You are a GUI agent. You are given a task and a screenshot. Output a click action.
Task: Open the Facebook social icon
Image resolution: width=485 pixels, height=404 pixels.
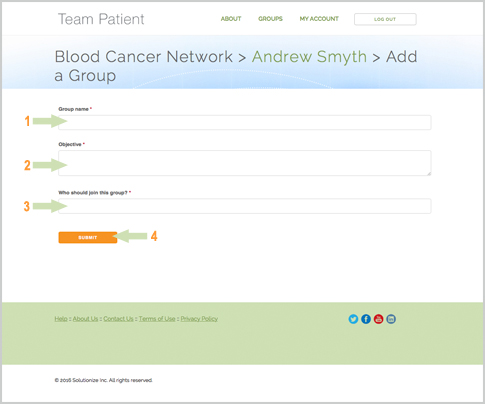point(366,319)
